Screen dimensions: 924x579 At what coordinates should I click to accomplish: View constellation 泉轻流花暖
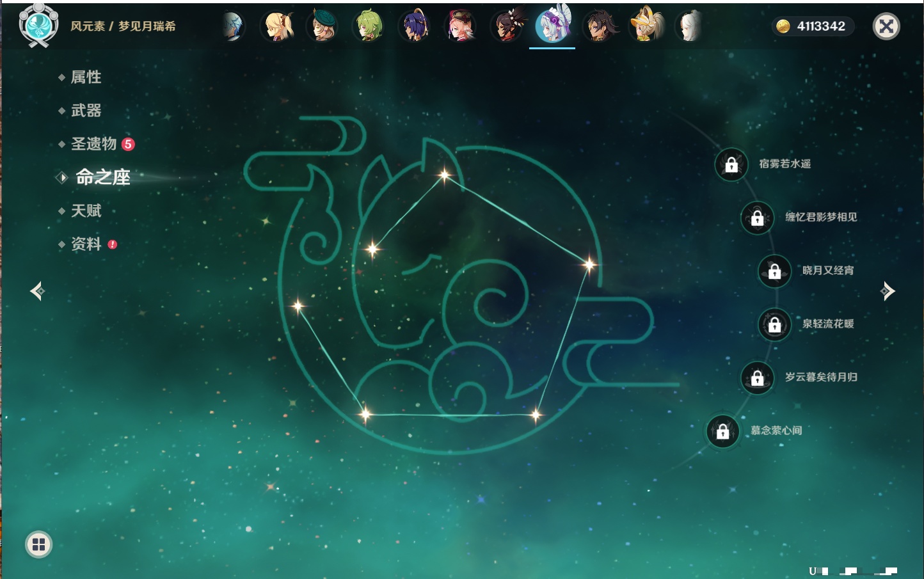tap(828, 324)
